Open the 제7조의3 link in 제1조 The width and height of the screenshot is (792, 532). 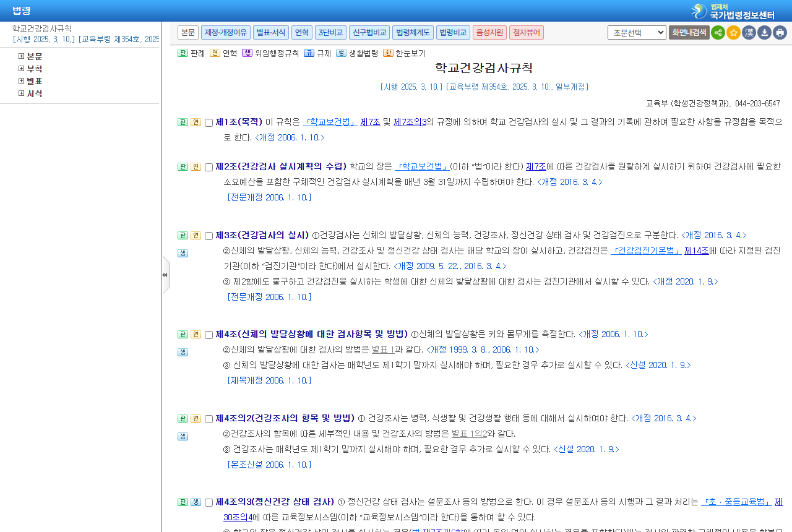[x=410, y=122]
